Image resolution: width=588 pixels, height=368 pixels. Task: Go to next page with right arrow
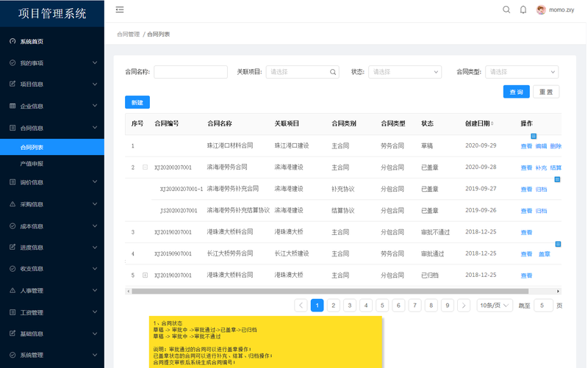[464, 306]
